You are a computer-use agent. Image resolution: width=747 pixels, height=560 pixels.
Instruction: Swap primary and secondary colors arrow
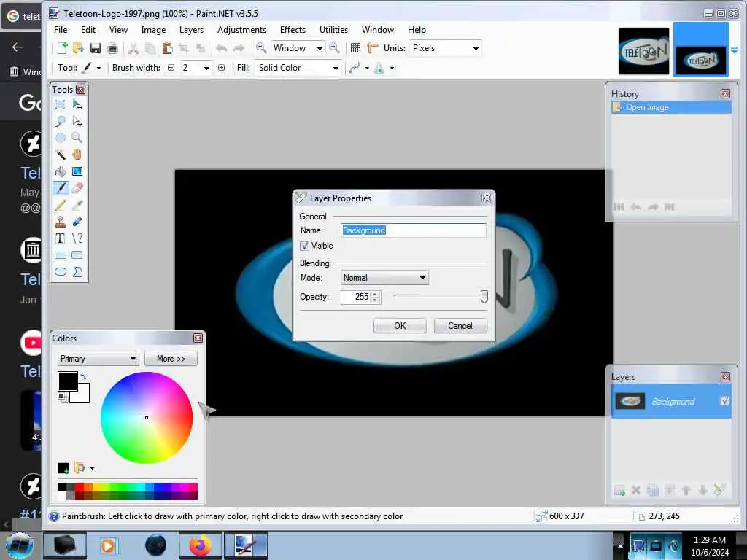pos(84,377)
